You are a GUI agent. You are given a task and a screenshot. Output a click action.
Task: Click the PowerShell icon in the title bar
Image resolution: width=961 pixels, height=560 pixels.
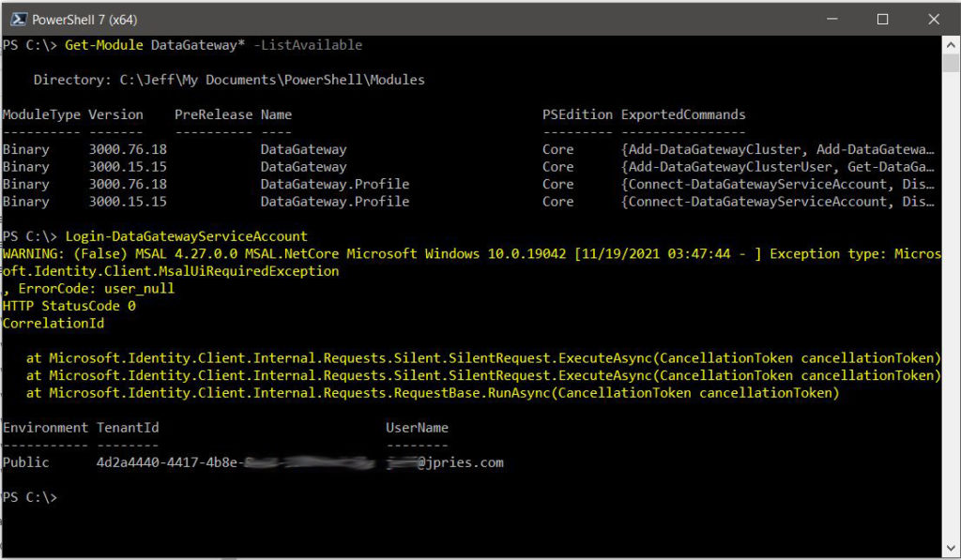click(17, 19)
